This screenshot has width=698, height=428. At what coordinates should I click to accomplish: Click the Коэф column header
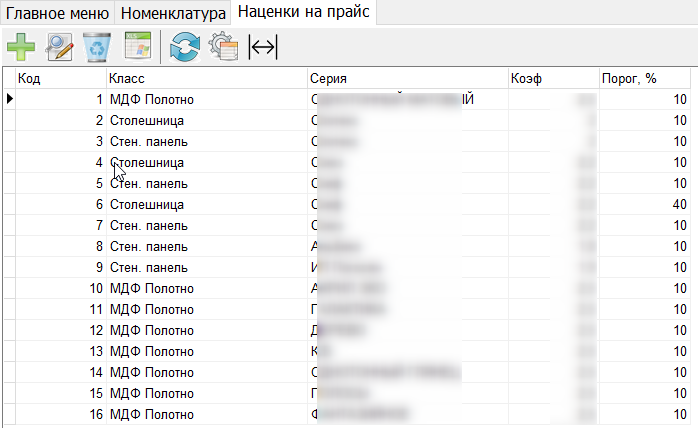click(x=550, y=78)
